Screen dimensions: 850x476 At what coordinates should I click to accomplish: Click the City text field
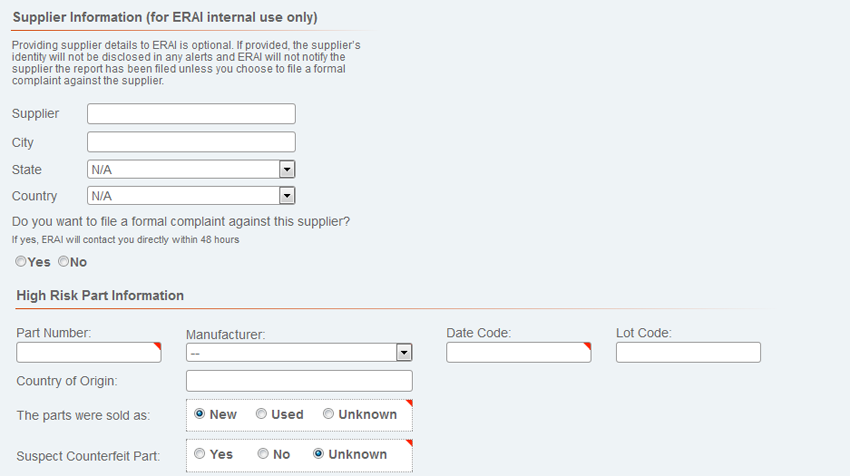[x=191, y=142]
